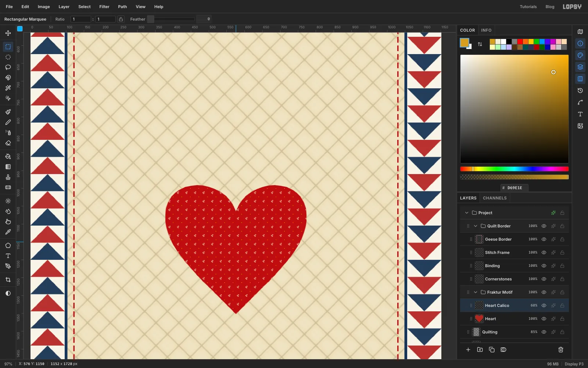Create a new layer group

[x=480, y=350]
